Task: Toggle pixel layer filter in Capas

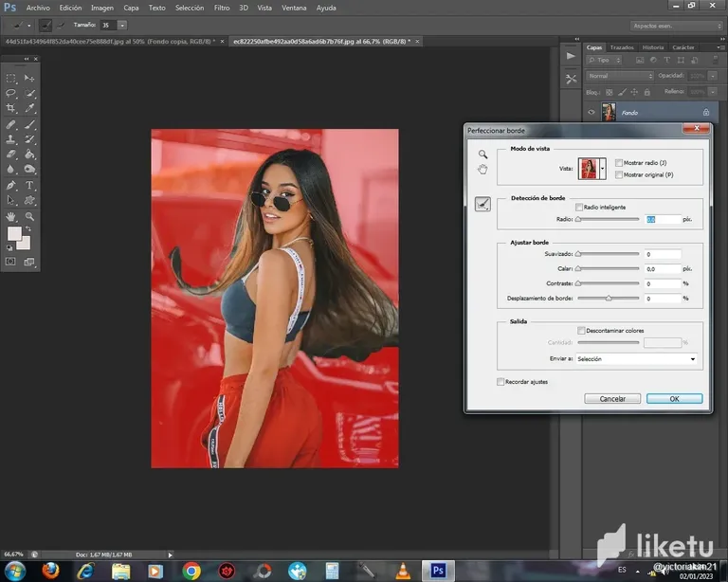Action: [640, 60]
